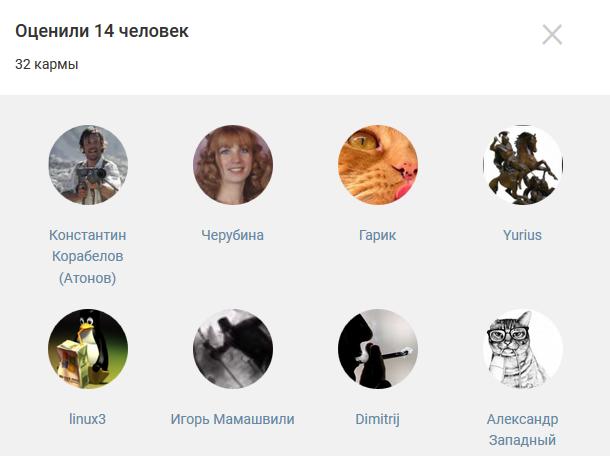This screenshot has height=456, width=610.
Task: Click the Yurius name link
Action: pyautogui.click(x=522, y=235)
